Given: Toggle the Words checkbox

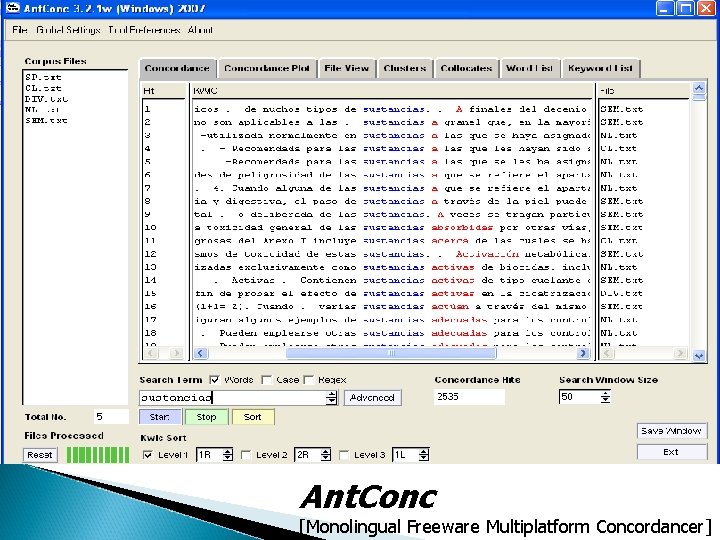Looking at the screenshot, I should pyautogui.click(x=214, y=380).
